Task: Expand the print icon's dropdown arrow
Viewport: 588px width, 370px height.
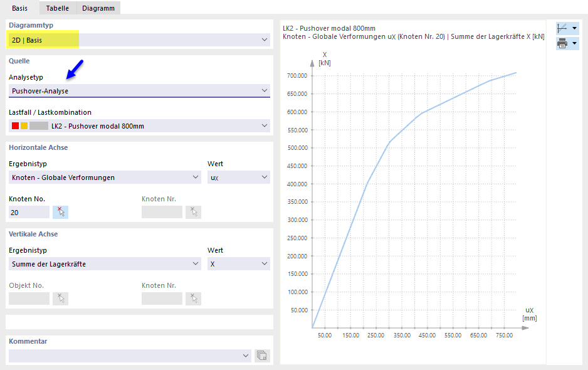Action: pos(574,43)
